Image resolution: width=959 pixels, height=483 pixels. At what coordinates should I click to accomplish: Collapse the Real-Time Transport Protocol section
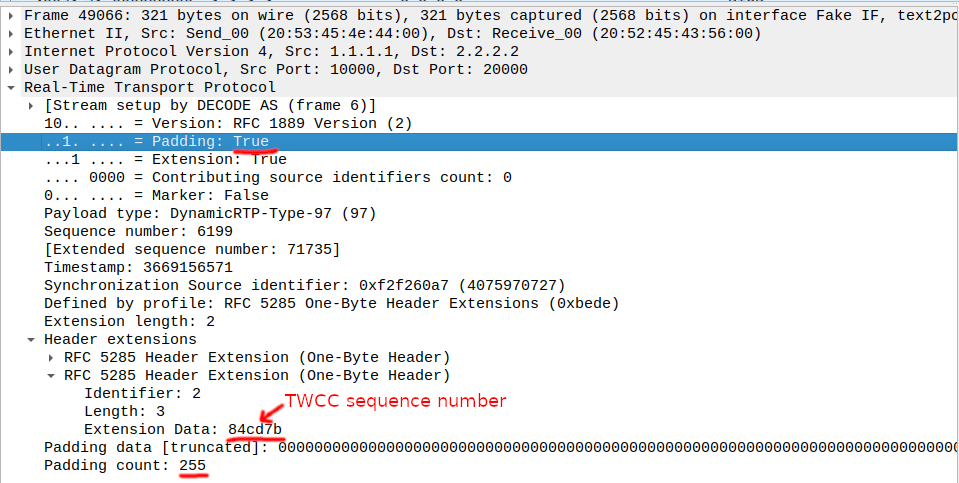point(12,88)
